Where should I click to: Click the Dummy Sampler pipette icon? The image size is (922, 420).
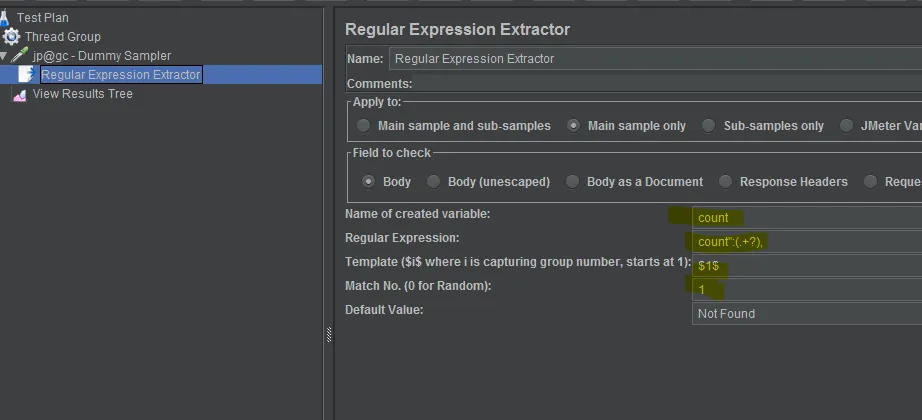pyautogui.click(x=20, y=56)
